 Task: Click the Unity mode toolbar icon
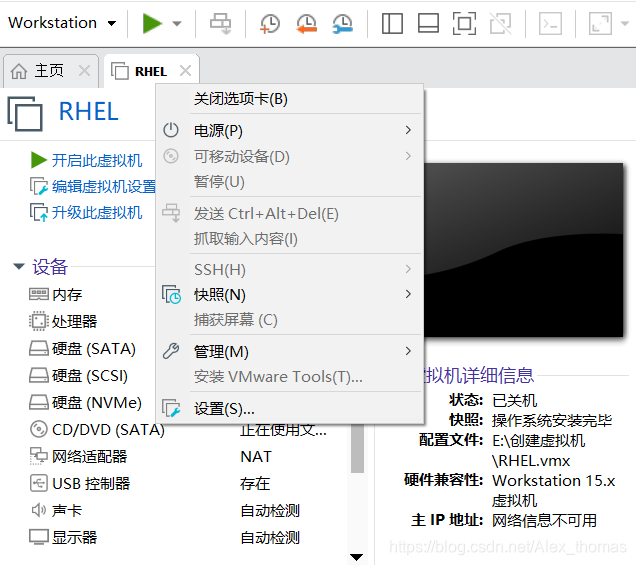click(501, 24)
